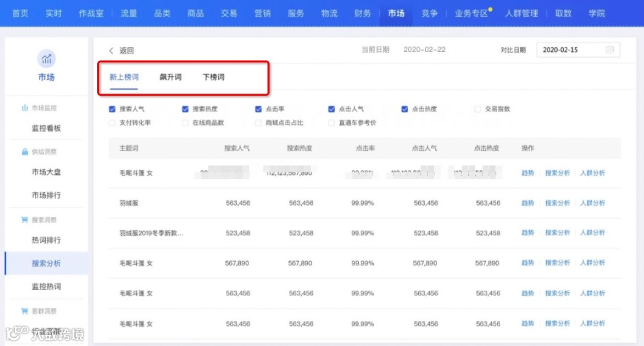This screenshot has height=346, width=644.
Task: Switch to the 下榜词 tab
Action: click(214, 77)
